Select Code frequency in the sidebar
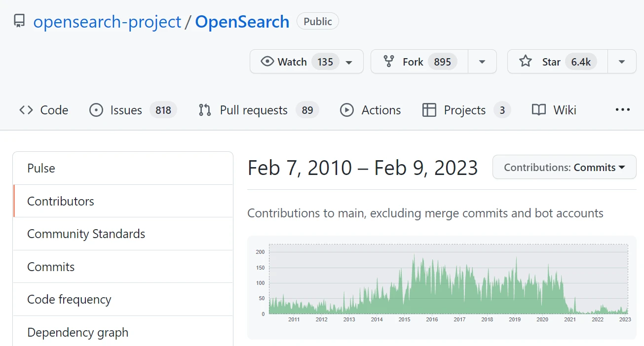Viewport: 644px width, 346px height. click(69, 299)
